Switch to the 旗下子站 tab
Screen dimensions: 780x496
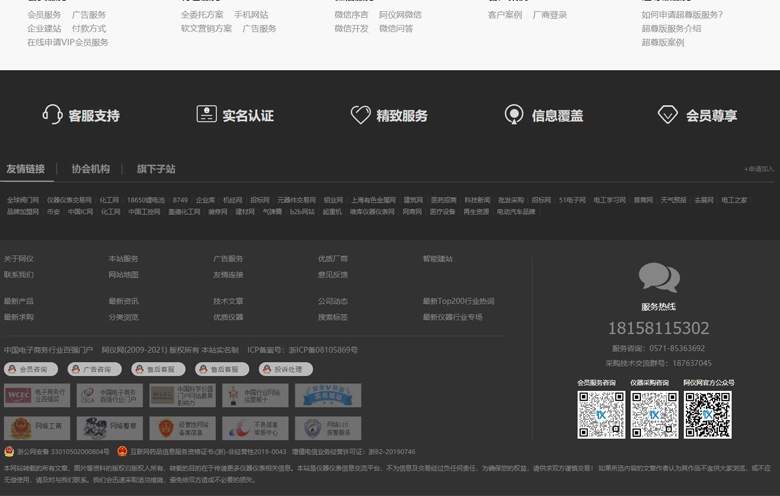156,169
